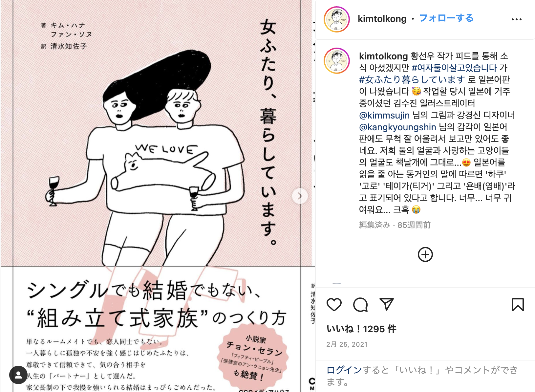Screen dimensions: 535x392
Task: Open hashtag #여자둘이살고있습니다
Action: click(454, 68)
